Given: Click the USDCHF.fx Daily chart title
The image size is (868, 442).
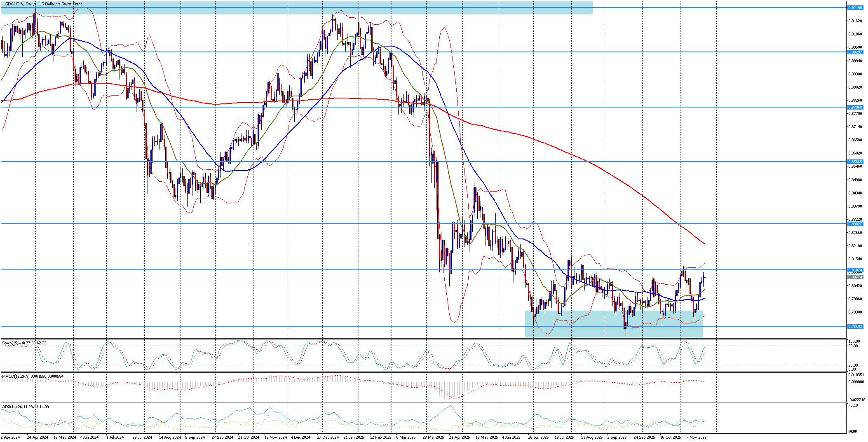Looking at the screenshot, I should click(42, 4).
